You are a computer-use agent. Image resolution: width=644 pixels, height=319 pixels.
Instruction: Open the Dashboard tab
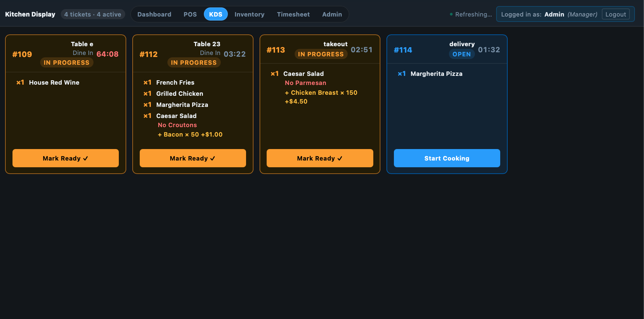click(x=154, y=14)
